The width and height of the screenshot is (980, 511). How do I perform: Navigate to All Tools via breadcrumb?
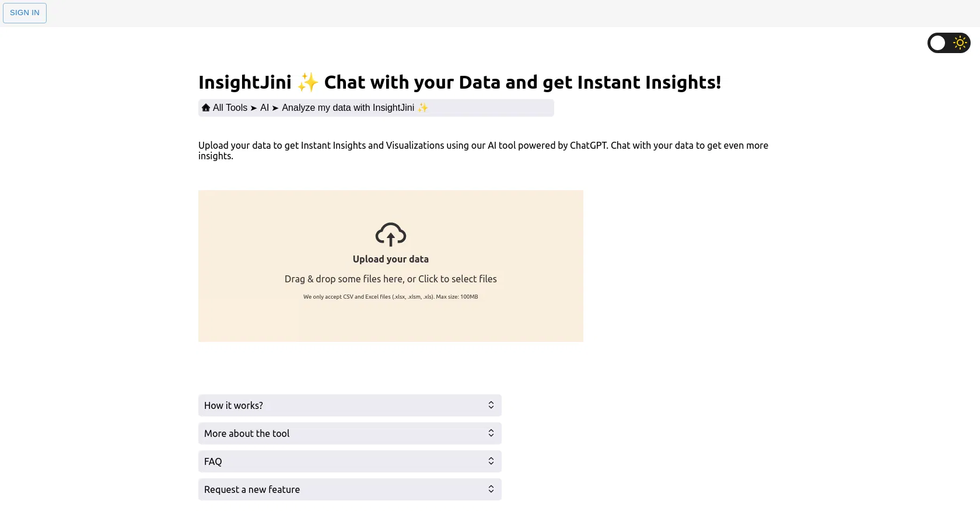230,107
